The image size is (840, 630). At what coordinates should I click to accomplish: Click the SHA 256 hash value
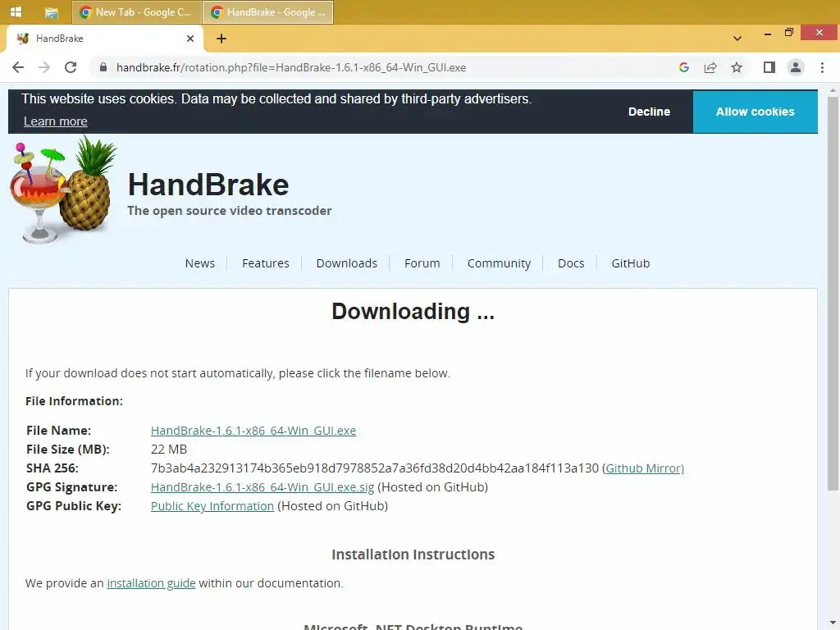tap(374, 468)
